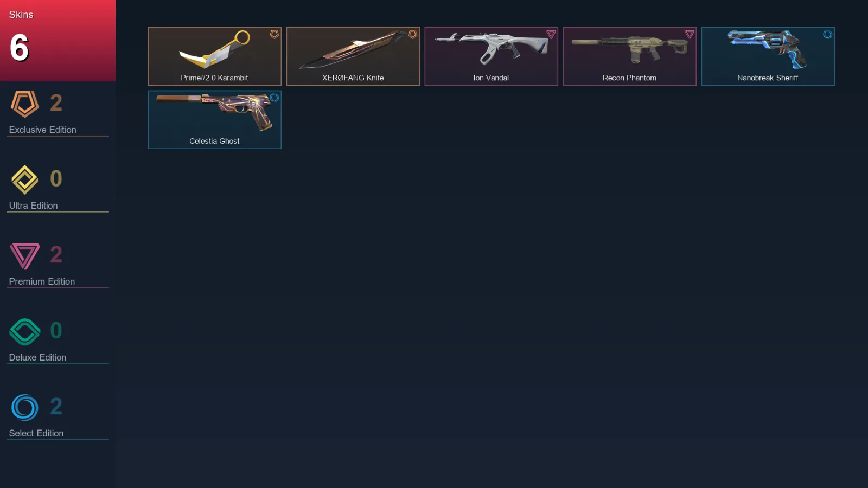Click tier badge on Nanobreak Sheriff card
The height and width of the screenshot is (488, 868).
point(827,34)
